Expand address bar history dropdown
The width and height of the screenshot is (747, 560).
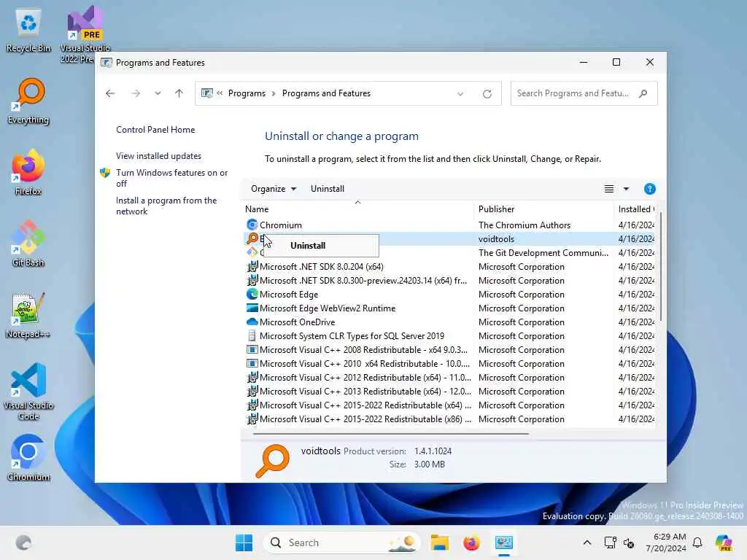460,94
